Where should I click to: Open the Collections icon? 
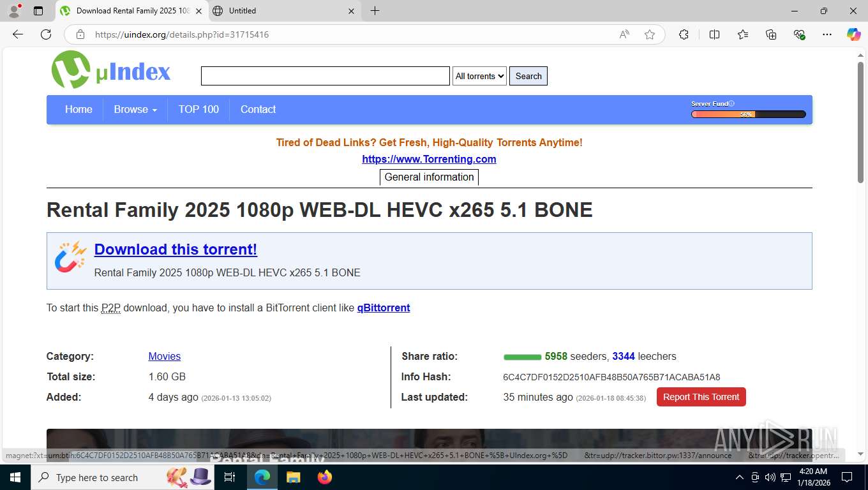(x=771, y=34)
